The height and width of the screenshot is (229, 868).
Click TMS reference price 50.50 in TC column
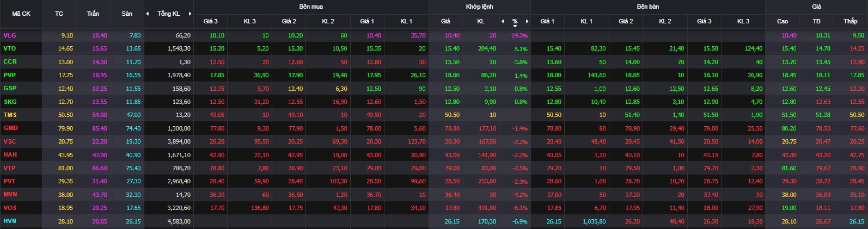[66, 115]
